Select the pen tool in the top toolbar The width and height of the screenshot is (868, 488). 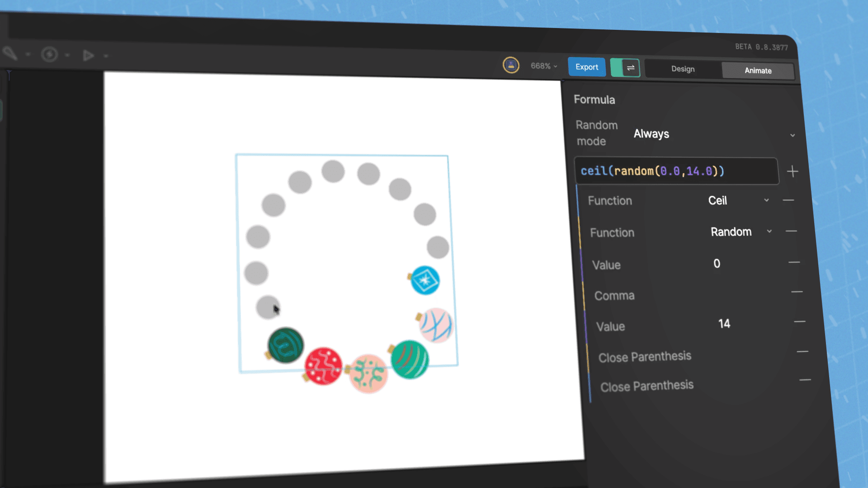coord(10,53)
